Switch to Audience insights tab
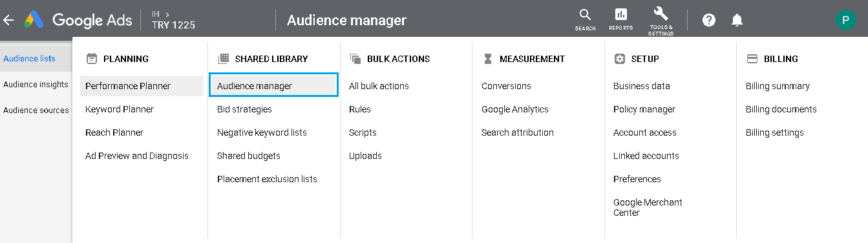This screenshot has height=243, width=868. [36, 84]
